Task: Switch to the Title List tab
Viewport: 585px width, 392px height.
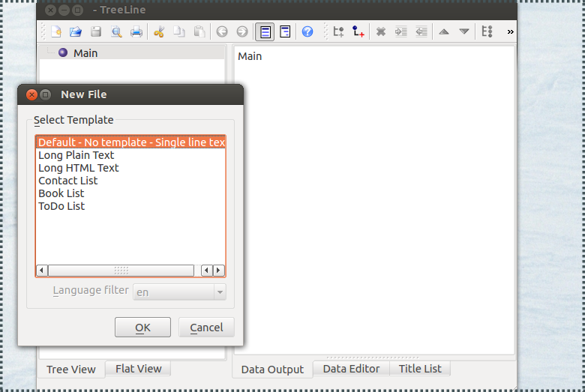Action: click(x=420, y=369)
